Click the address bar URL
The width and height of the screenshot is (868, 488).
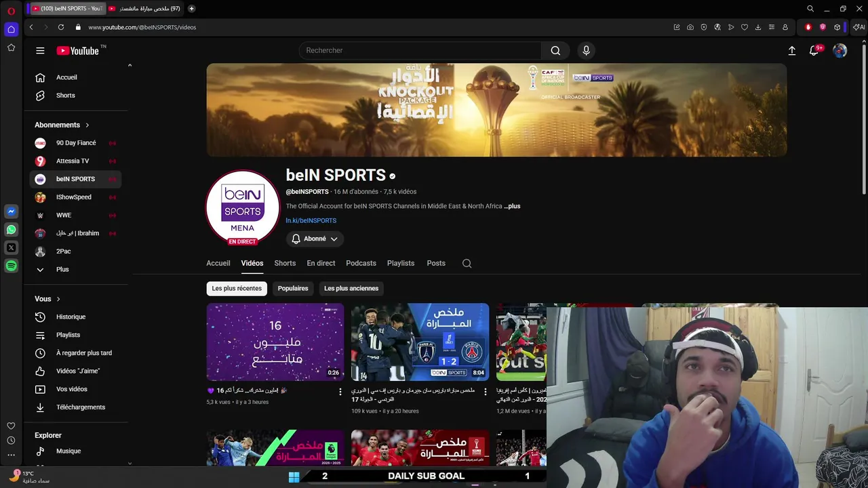(142, 27)
